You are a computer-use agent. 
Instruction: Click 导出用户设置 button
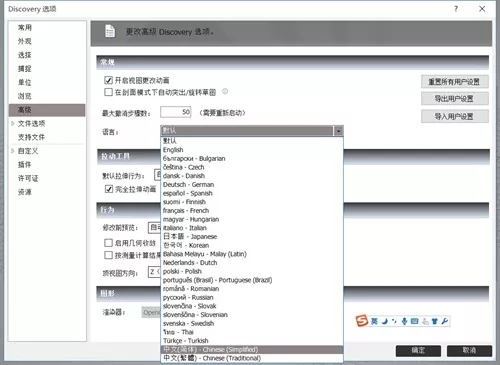(455, 99)
